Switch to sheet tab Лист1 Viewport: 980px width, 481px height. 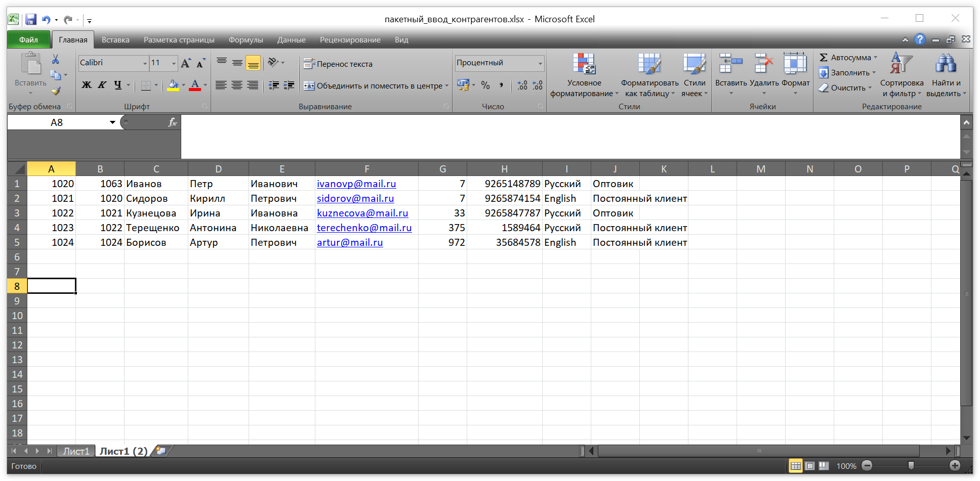coord(76,451)
